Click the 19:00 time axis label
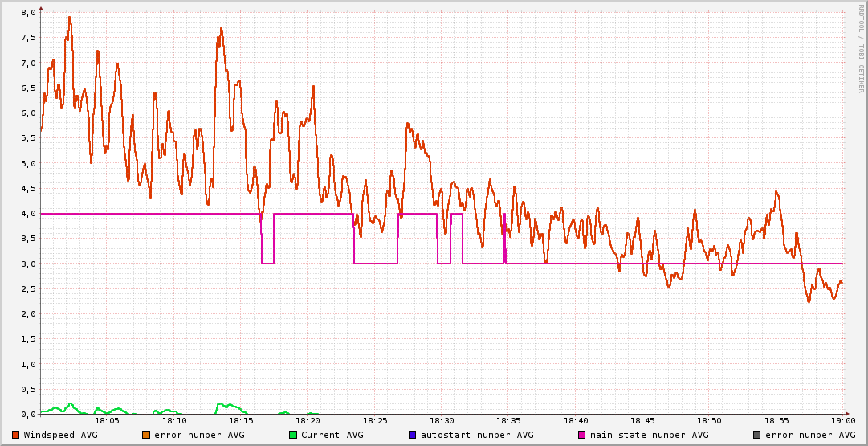868x446 pixels. (842, 420)
